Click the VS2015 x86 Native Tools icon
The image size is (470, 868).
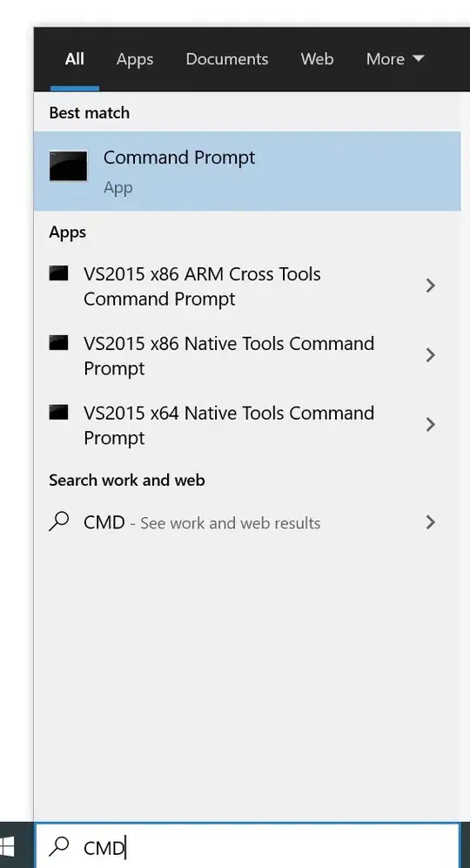coord(58,343)
